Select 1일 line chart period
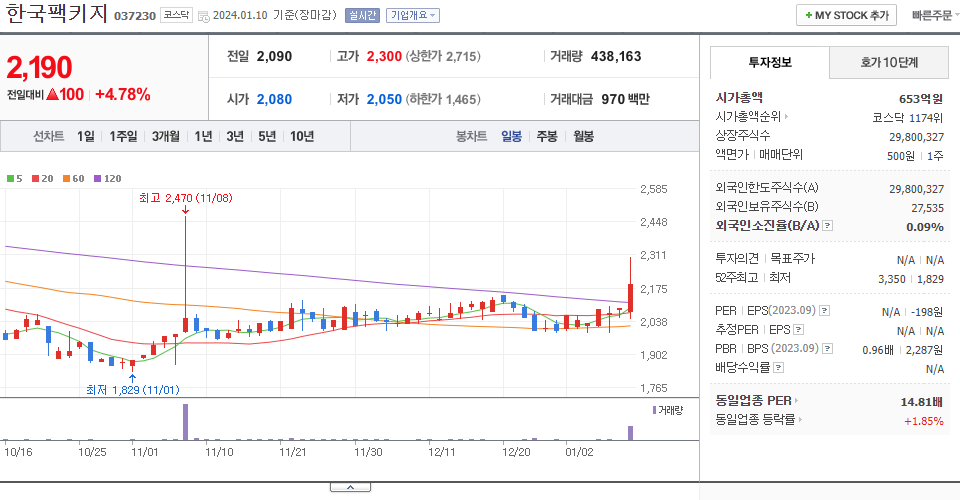Image resolution: width=960 pixels, height=500 pixels. tap(86, 136)
